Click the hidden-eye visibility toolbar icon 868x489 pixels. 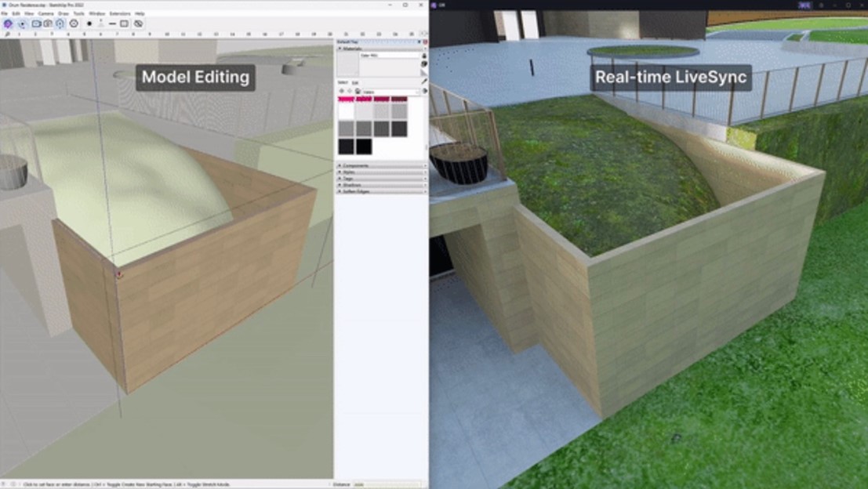tap(138, 24)
